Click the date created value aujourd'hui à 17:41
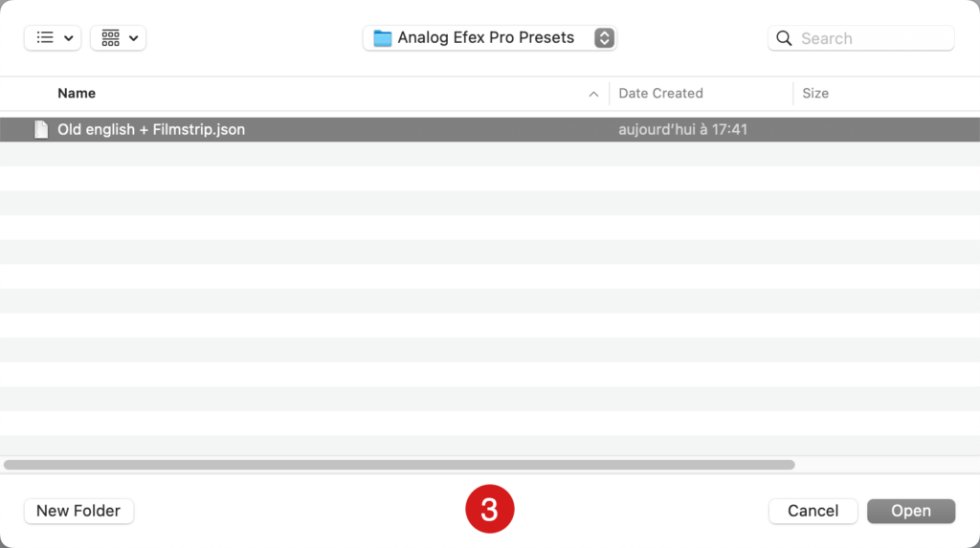Screen dimensions: 980x548 pyautogui.click(x=682, y=129)
